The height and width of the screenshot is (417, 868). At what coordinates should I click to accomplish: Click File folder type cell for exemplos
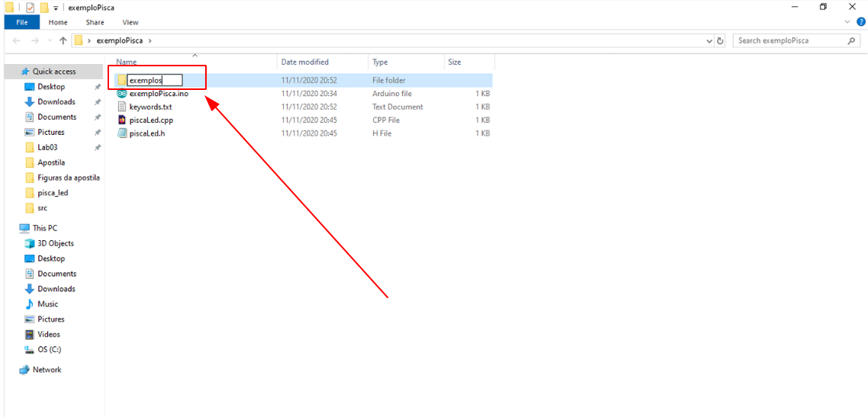click(x=388, y=80)
